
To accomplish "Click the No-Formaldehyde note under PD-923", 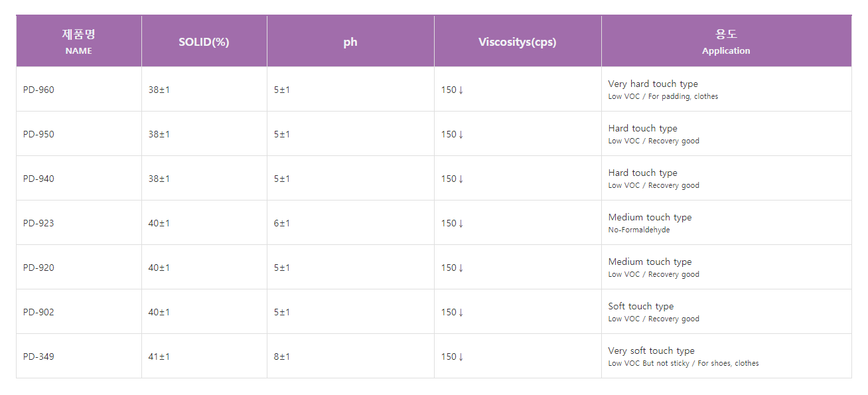I will point(639,230).
